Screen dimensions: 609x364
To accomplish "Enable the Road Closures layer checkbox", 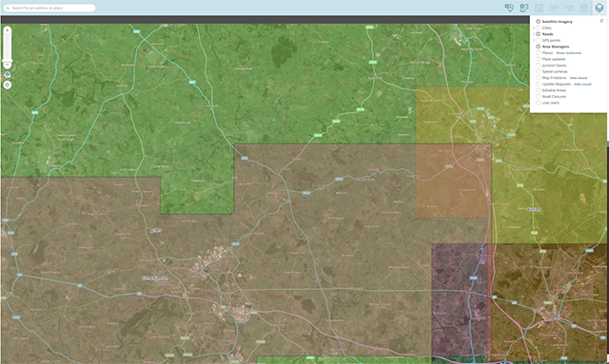I will (539, 97).
